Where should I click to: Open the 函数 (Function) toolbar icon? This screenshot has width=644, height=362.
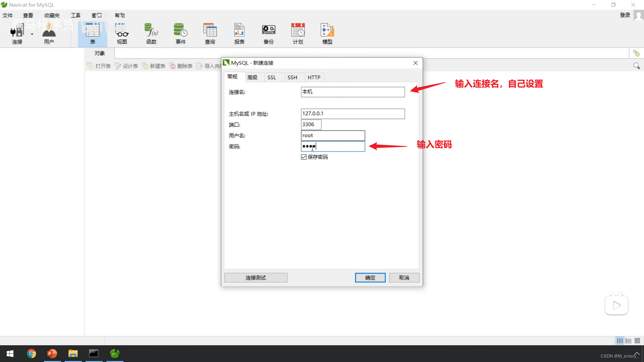point(151,34)
